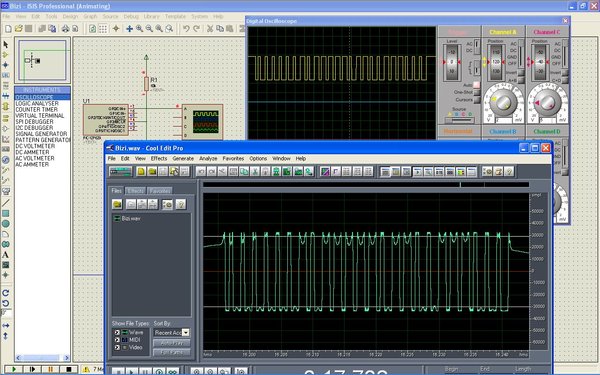Toggle Channel A Invert button
The image size is (600, 375).
(521, 73)
